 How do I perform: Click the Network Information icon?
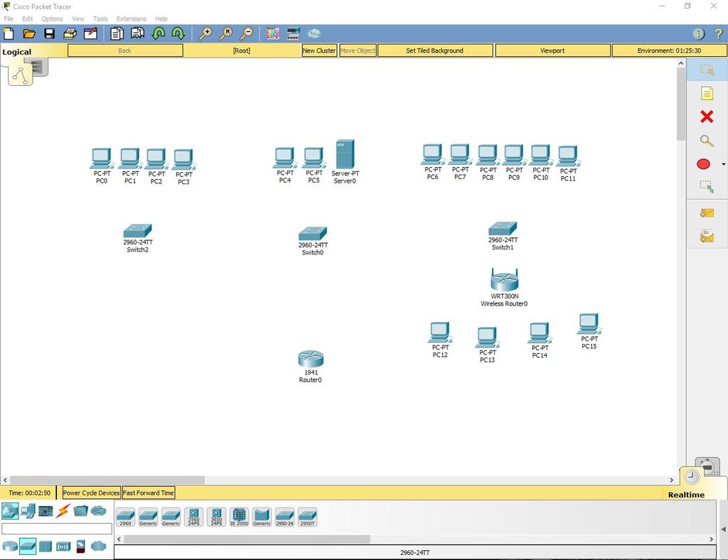point(699,33)
